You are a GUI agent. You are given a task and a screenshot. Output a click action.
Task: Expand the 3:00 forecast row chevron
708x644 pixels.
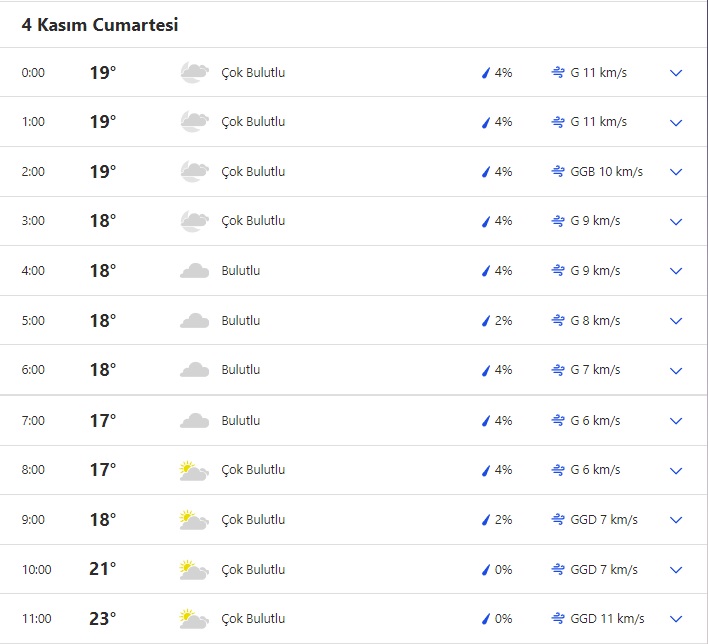point(676,222)
